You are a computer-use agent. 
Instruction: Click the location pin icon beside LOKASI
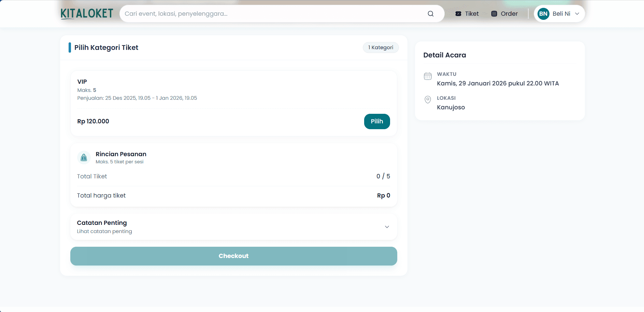(428, 99)
